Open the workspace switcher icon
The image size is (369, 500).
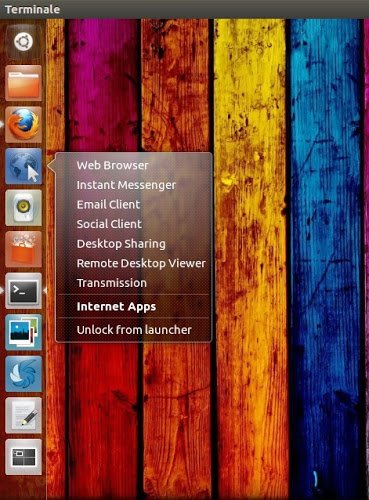pos(23,457)
